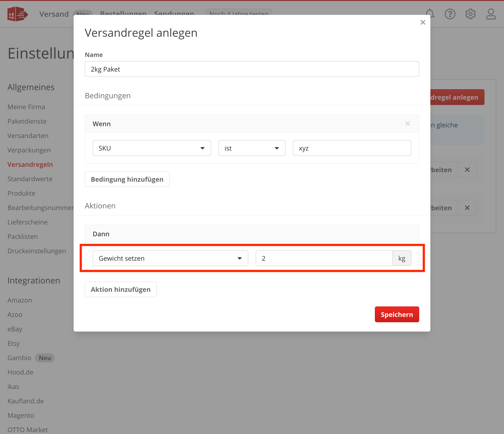Open the user account icon
Screen dimensions: 504x434
click(491, 14)
